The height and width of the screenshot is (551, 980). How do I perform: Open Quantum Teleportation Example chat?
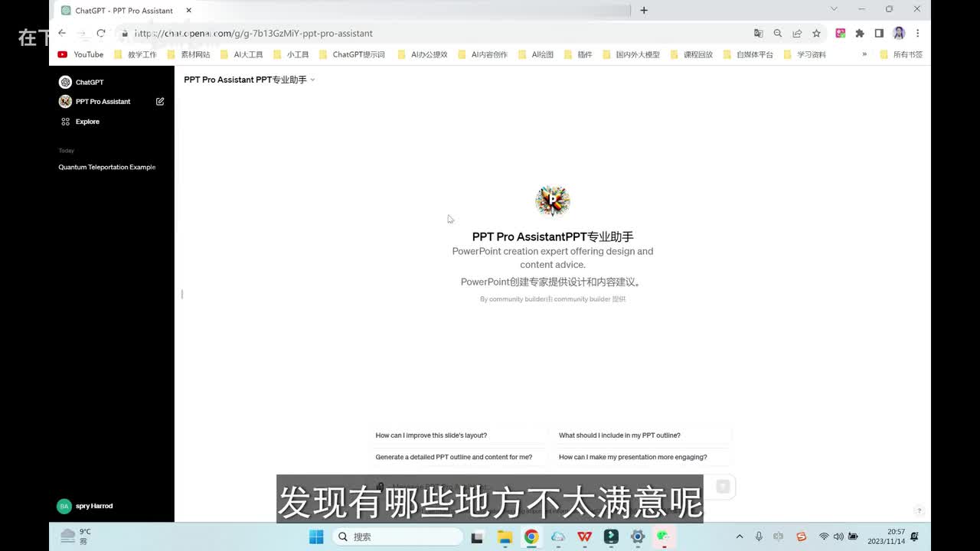(106, 167)
